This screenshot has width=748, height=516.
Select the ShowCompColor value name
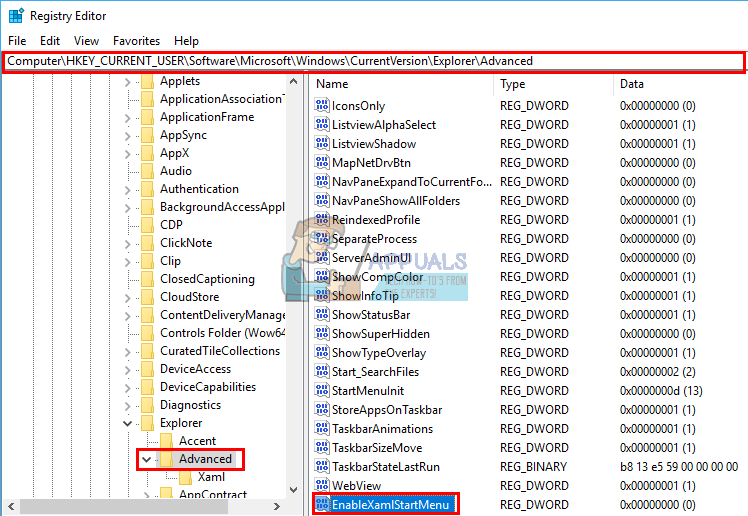[377, 277]
